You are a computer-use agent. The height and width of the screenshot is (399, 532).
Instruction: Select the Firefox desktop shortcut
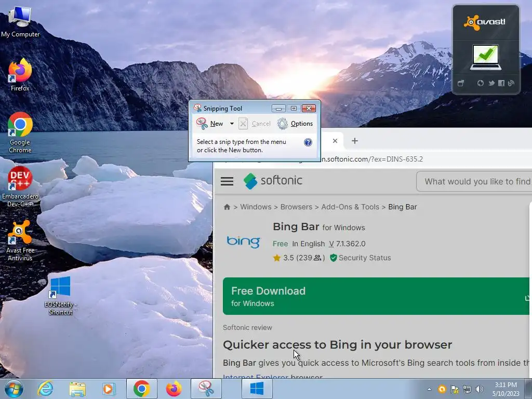pyautogui.click(x=20, y=75)
